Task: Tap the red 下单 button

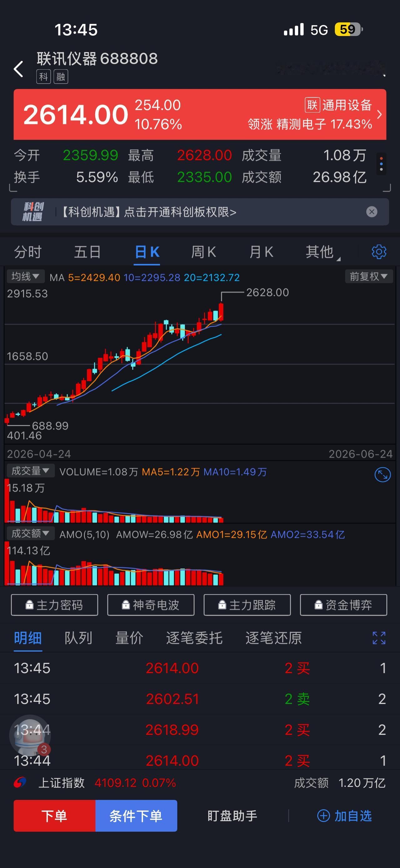Action: 55,816
